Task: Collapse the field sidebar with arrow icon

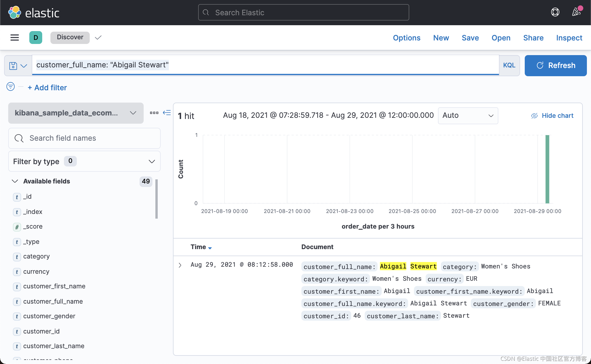Action: coord(167,113)
